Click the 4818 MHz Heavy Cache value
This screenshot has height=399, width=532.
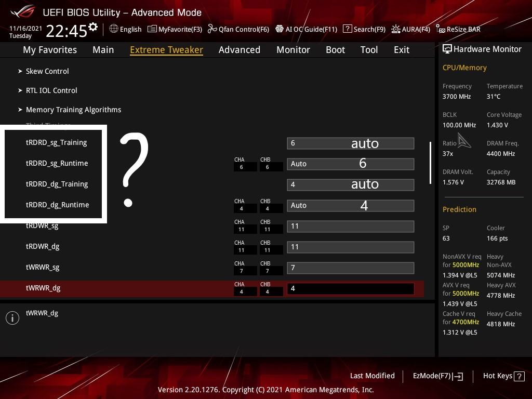point(501,324)
